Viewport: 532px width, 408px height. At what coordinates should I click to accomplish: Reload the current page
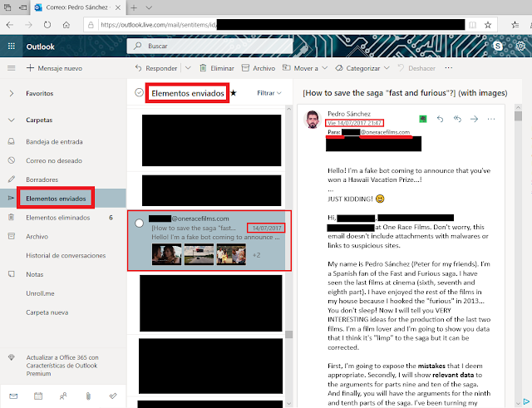[x=47, y=25]
